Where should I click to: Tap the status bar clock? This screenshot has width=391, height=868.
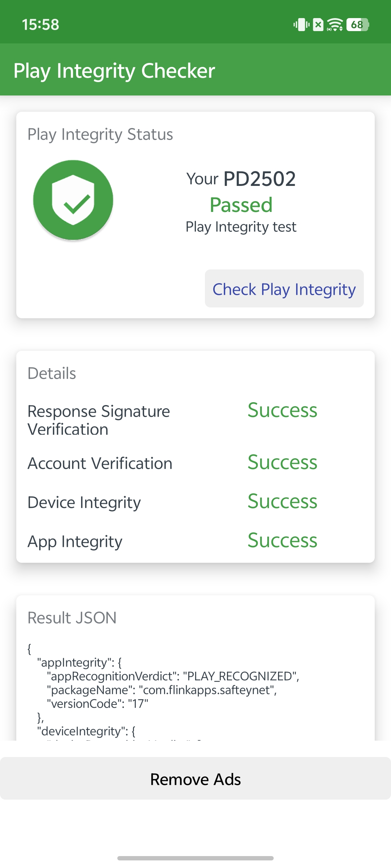pyautogui.click(x=40, y=25)
